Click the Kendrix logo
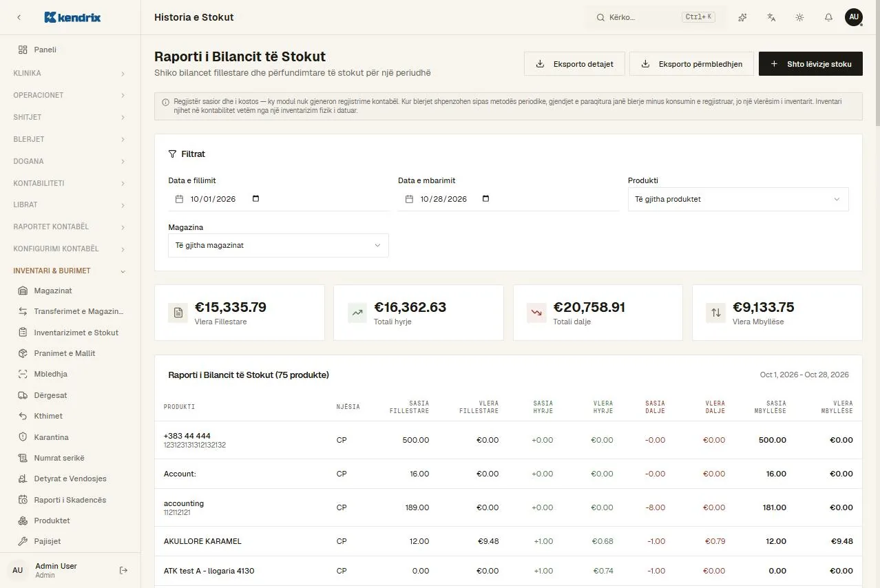The image size is (880, 588). 72,17
